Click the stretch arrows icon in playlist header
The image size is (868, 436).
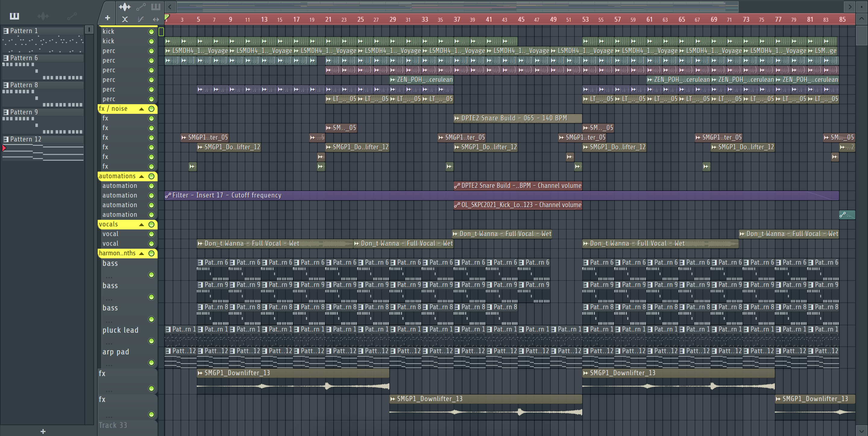156,19
